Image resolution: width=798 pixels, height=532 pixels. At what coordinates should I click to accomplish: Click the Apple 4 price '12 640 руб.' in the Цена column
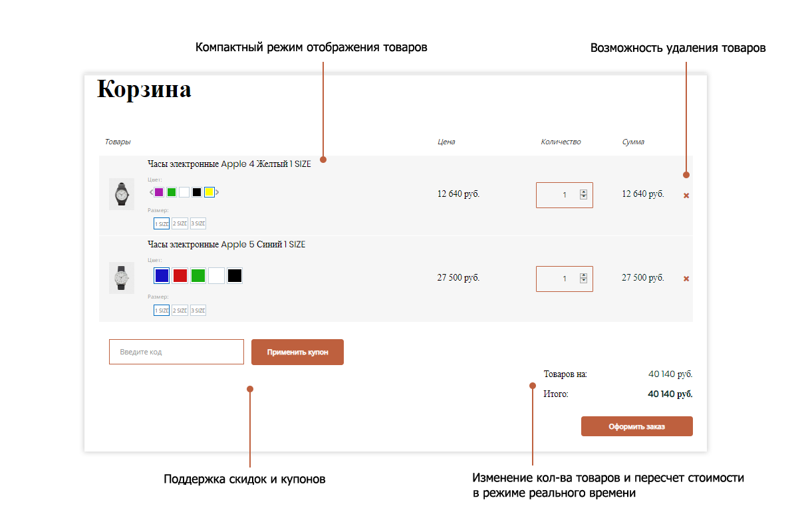(458, 194)
